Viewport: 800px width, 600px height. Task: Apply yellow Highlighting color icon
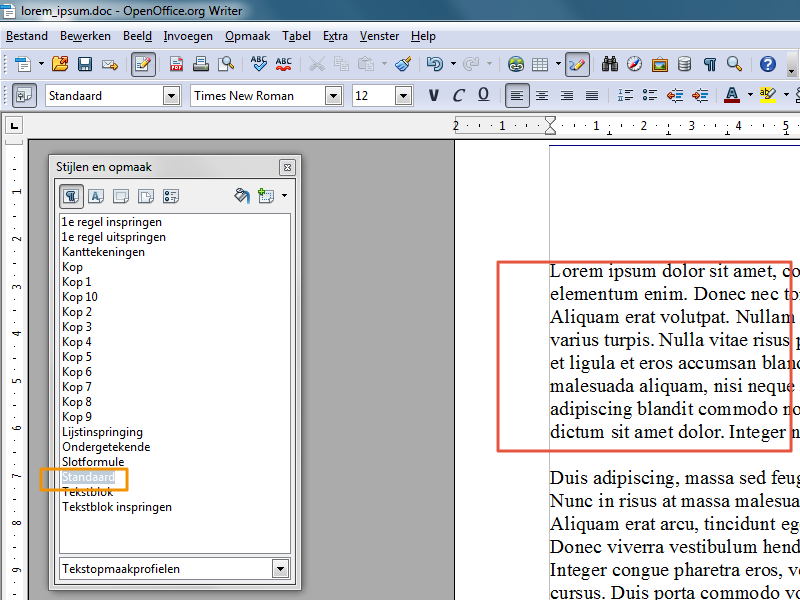point(767,95)
